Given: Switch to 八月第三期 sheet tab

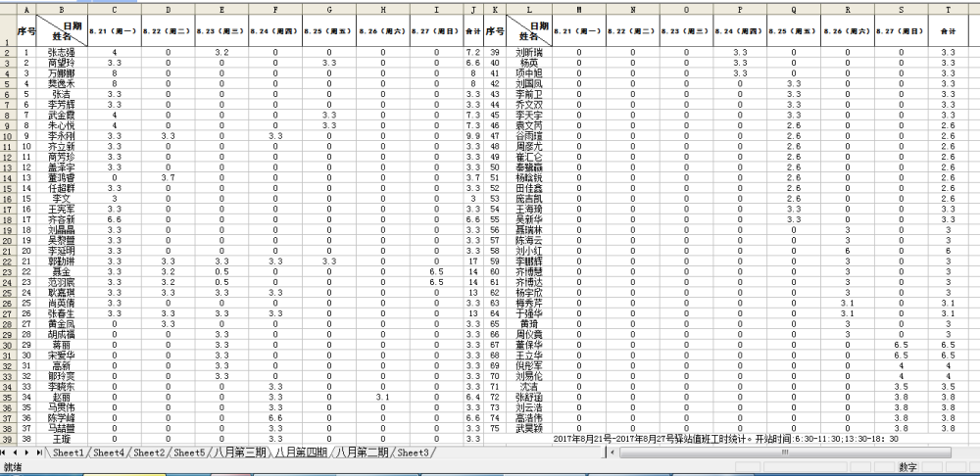Looking at the screenshot, I should point(240,452).
